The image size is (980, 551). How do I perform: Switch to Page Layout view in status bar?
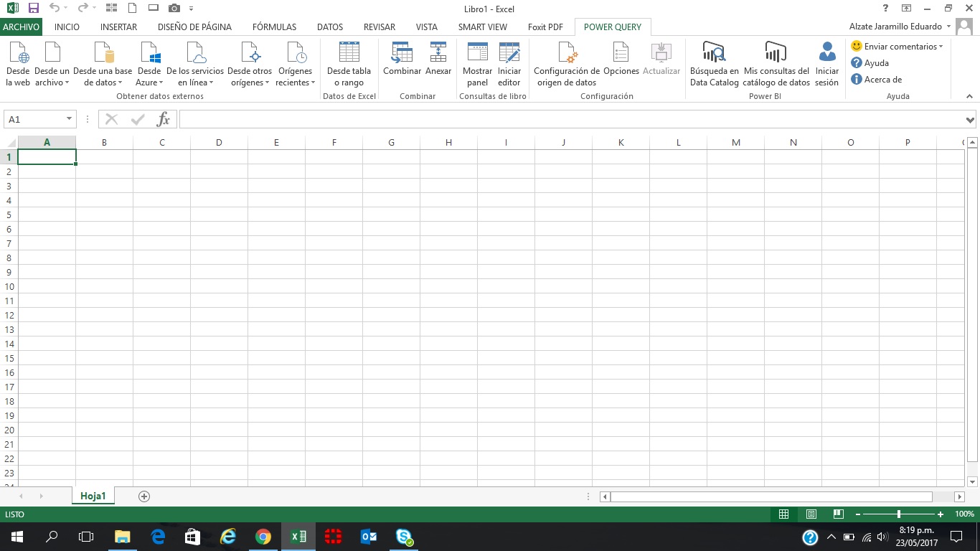(x=811, y=514)
